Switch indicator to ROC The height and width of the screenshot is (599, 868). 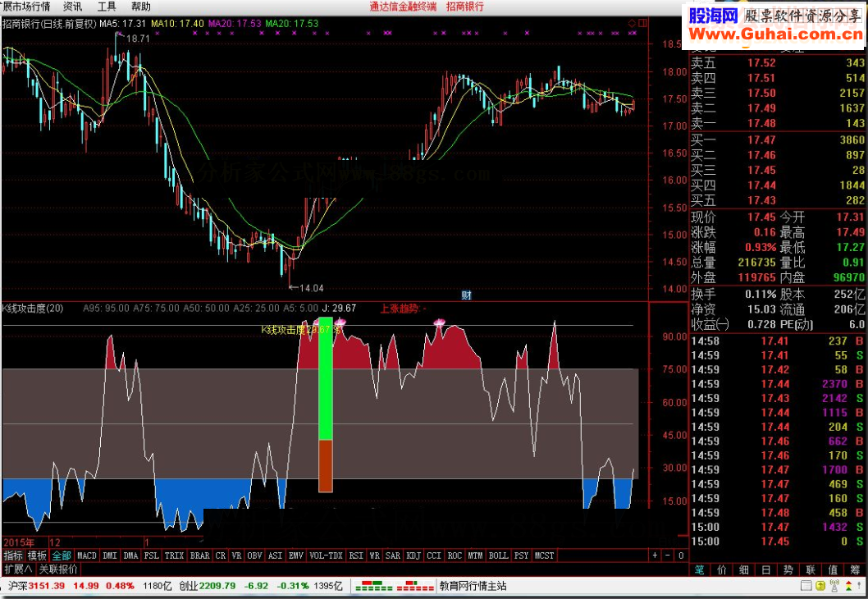point(455,556)
